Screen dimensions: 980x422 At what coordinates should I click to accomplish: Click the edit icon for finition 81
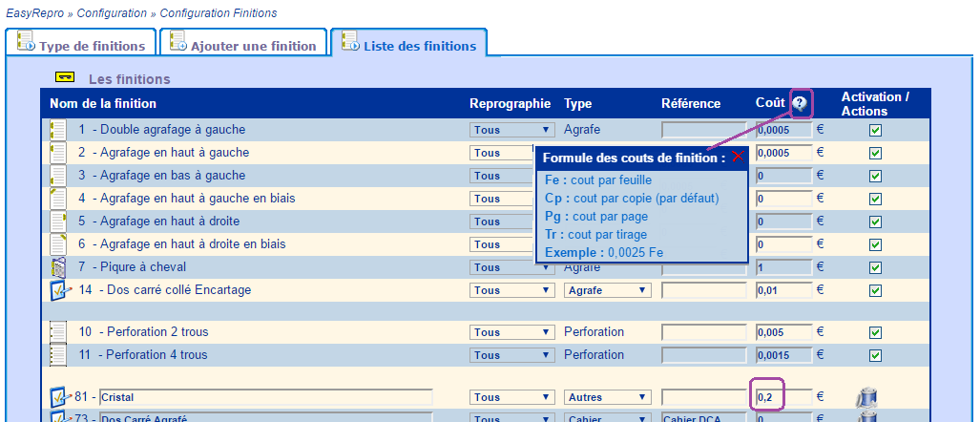tap(60, 397)
